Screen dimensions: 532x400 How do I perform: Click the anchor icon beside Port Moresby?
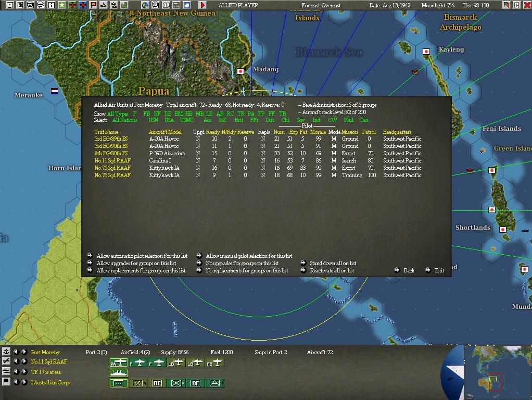click(x=6, y=352)
